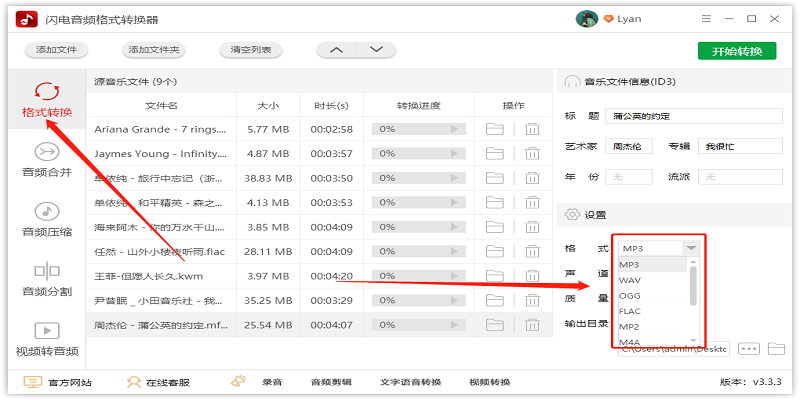800x400 pixels.
Task: Open the 视频转换 video conversion link
Action: 489,382
